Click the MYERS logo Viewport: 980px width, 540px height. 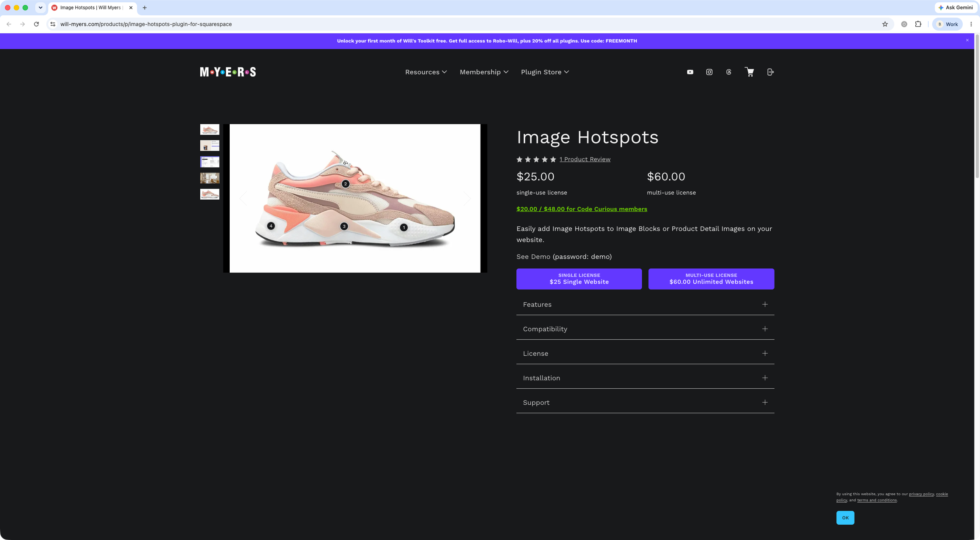pos(228,72)
